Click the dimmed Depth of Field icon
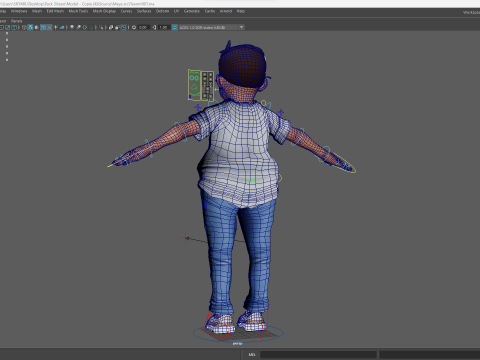Viewport: 480px width, 360px height. (x=92, y=27)
